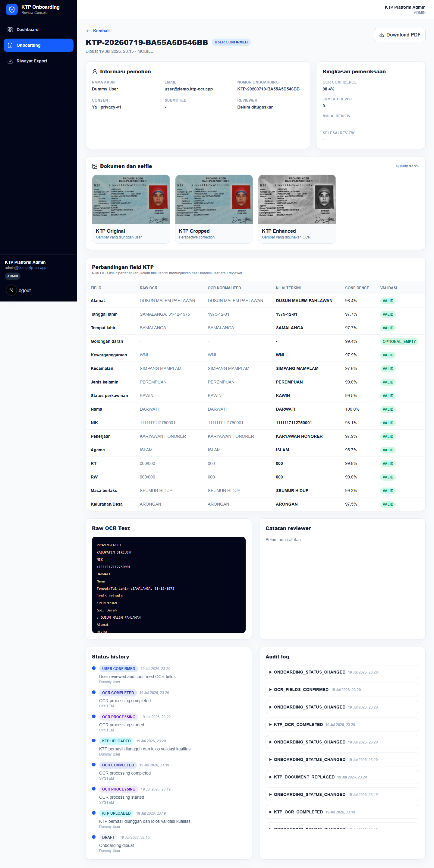Click the :1111117112750001 line in Raw OCR Text
The height and width of the screenshot is (868, 434).
point(114,567)
